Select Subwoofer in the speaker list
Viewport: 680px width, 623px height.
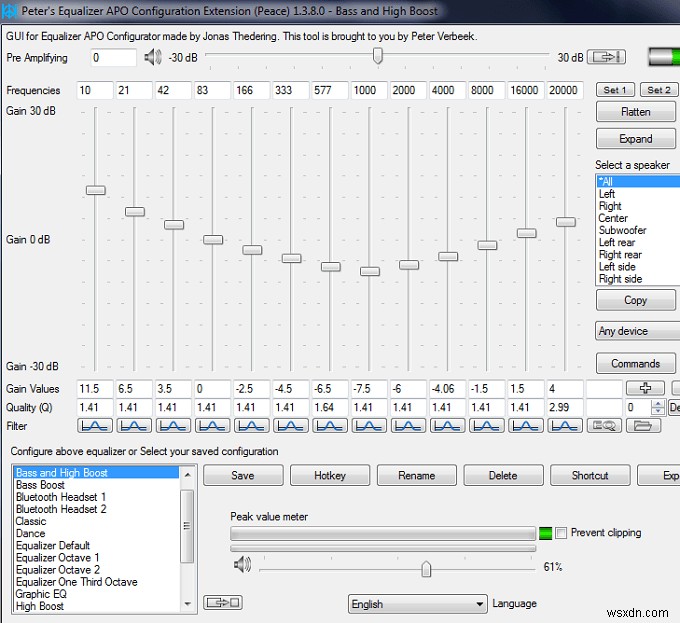[x=622, y=230]
